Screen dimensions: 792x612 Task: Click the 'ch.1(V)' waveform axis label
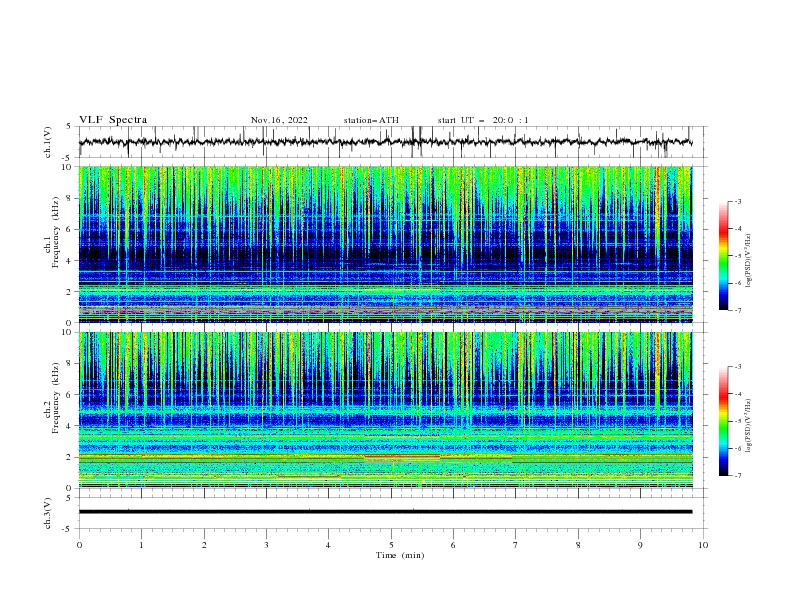[48, 142]
